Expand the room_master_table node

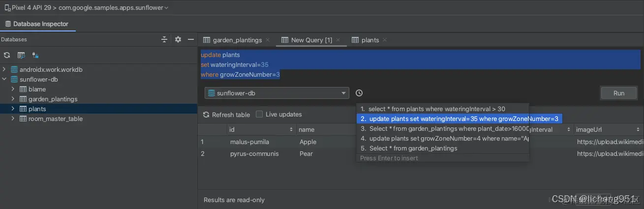point(13,119)
